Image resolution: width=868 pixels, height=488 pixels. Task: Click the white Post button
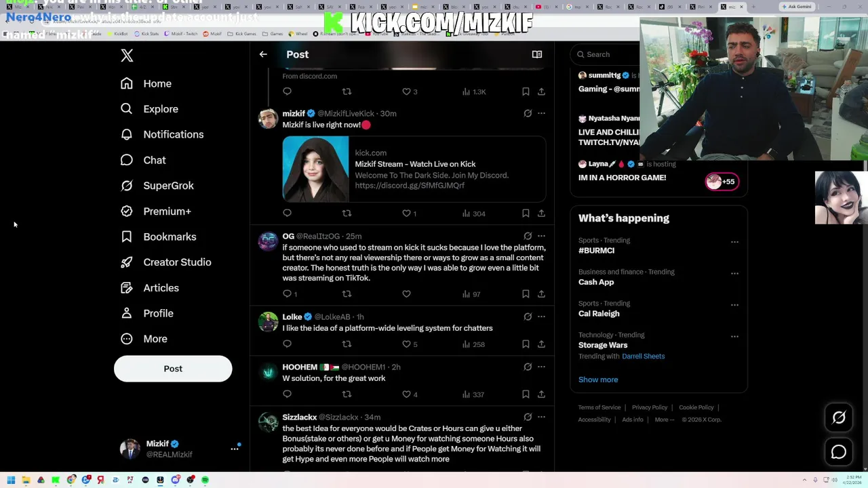coord(173,369)
